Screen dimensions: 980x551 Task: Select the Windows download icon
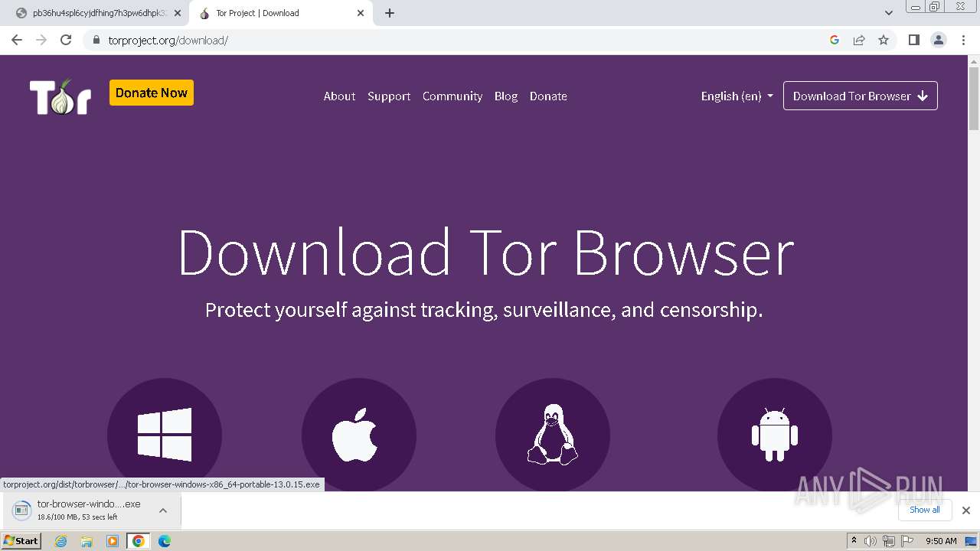pos(165,435)
